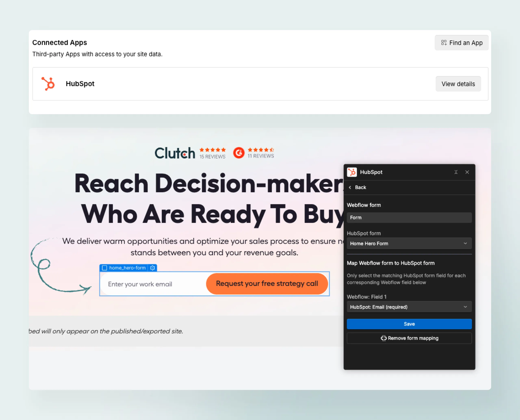Open View details for HubSpot
This screenshot has height=420, width=520.
[x=458, y=84]
